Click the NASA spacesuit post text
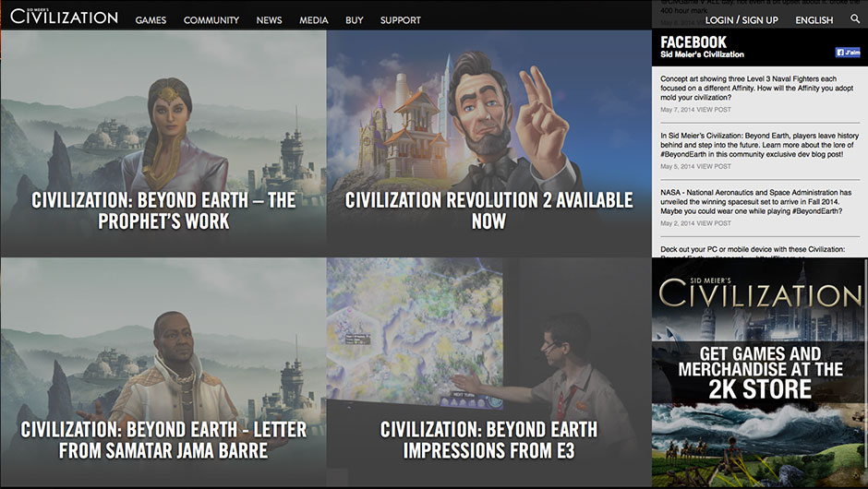The image size is (868, 489). point(755,202)
